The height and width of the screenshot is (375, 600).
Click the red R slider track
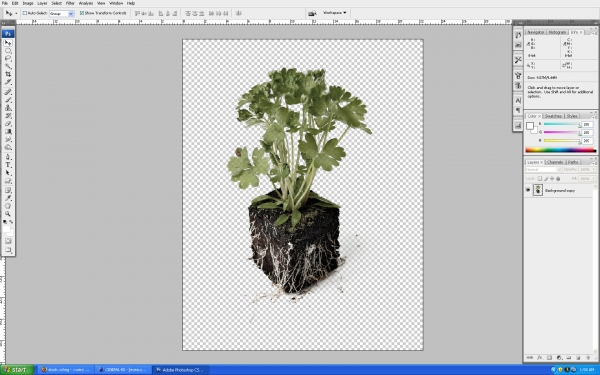(x=562, y=124)
